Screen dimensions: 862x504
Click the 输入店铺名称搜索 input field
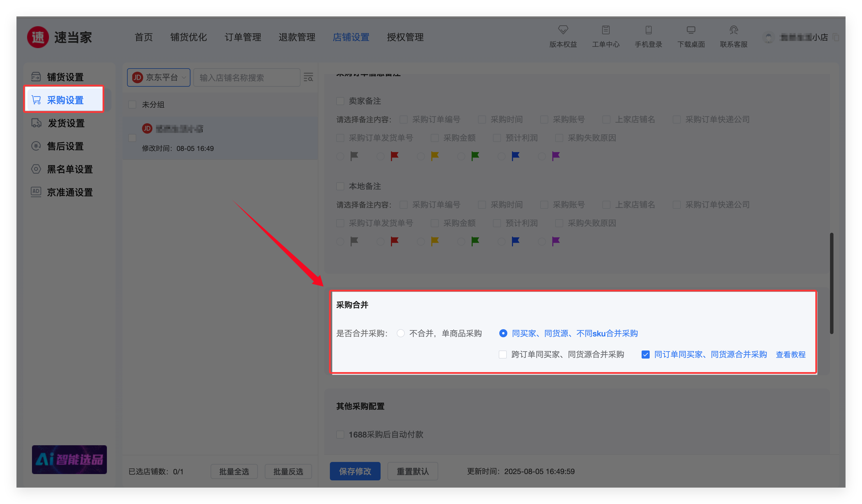[246, 78]
